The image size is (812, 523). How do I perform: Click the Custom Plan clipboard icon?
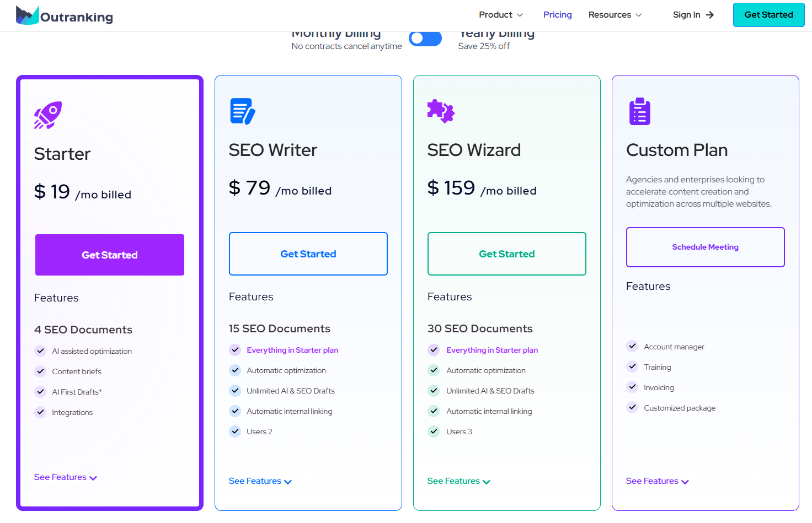(x=639, y=111)
